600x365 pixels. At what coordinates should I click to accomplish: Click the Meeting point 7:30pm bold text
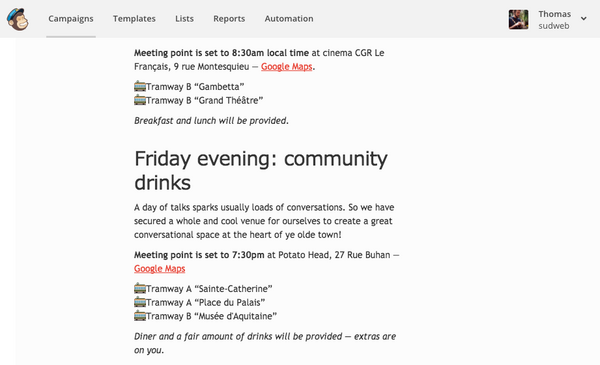[199, 255]
